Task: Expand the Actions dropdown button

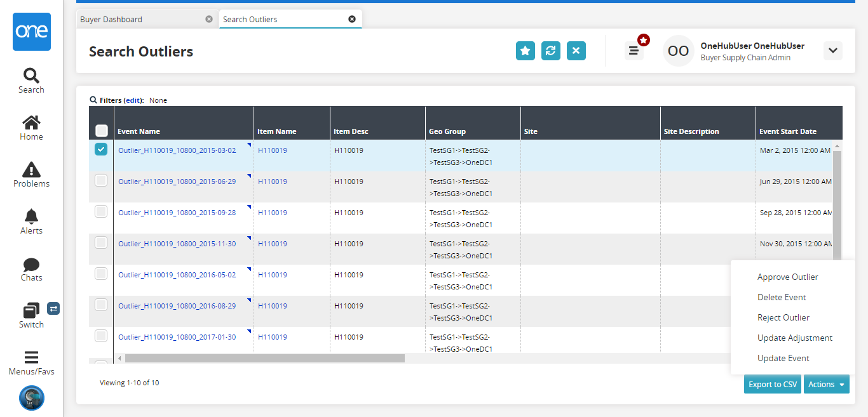Action: pos(826,384)
